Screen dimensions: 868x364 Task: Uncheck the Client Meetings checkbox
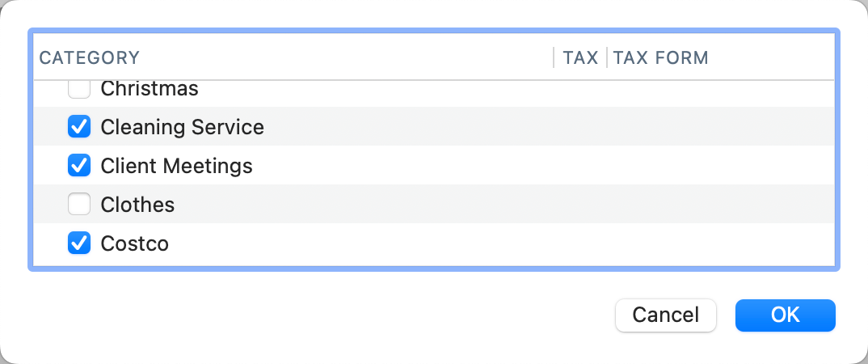[x=79, y=166]
